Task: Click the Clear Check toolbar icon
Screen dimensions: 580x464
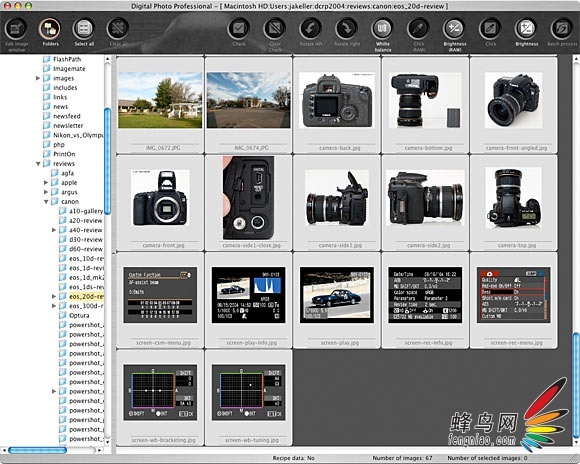Action: point(275,28)
